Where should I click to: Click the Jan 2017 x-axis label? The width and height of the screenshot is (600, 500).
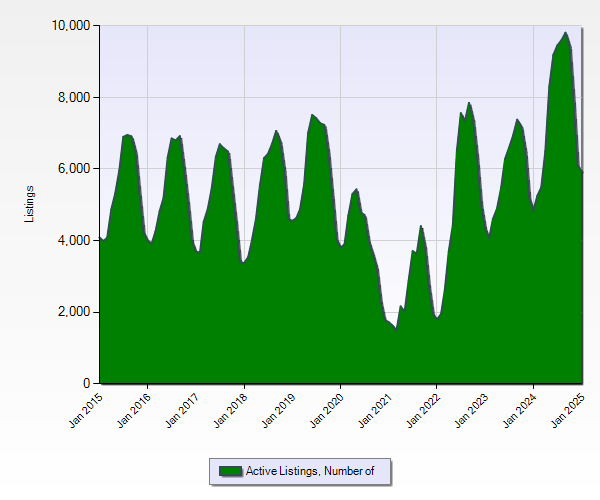click(x=182, y=411)
